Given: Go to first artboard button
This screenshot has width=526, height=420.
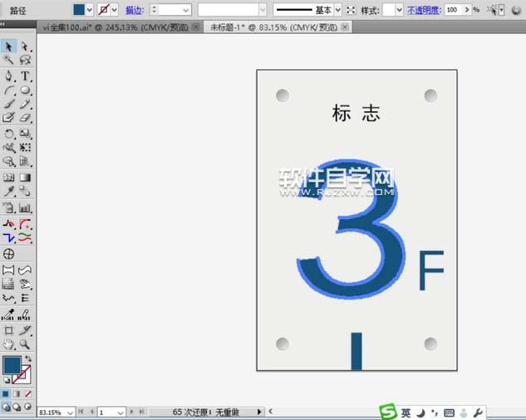Looking at the screenshot, I should (81, 412).
